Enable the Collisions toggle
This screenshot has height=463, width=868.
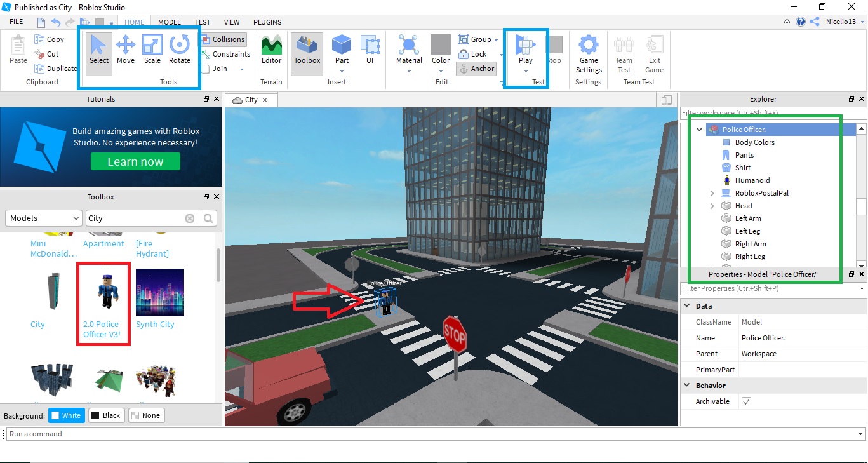click(x=224, y=39)
